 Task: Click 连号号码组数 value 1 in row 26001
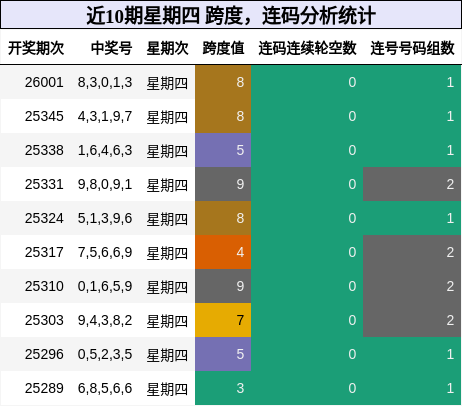coord(412,82)
